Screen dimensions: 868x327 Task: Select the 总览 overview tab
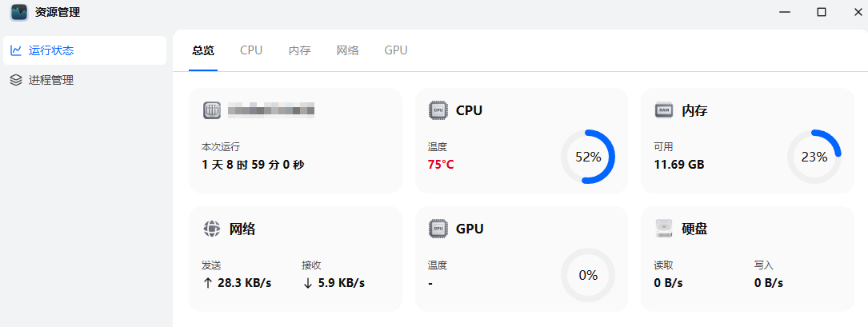coord(203,50)
